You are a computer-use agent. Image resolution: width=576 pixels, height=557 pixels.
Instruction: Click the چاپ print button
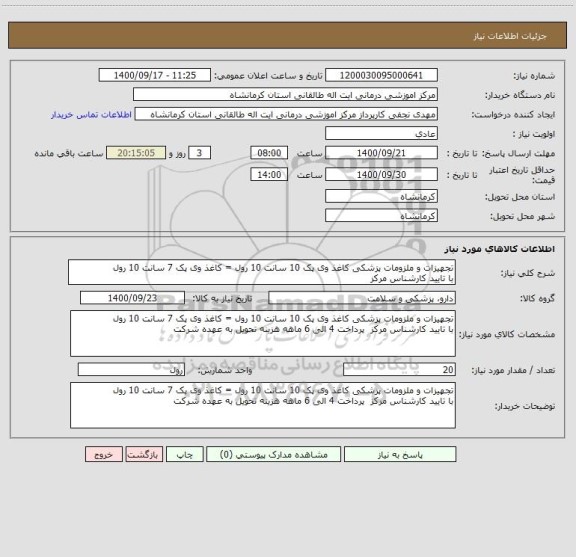click(x=184, y=454)
